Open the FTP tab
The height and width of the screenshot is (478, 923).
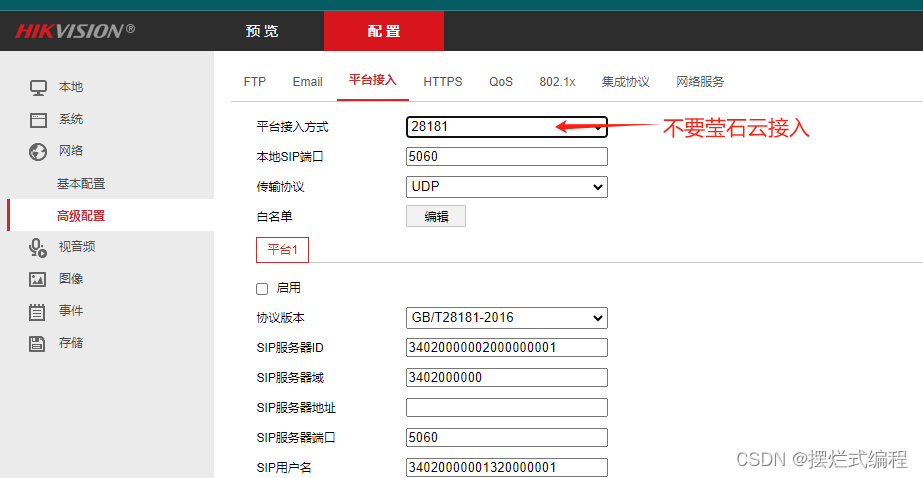click(255, 82)
